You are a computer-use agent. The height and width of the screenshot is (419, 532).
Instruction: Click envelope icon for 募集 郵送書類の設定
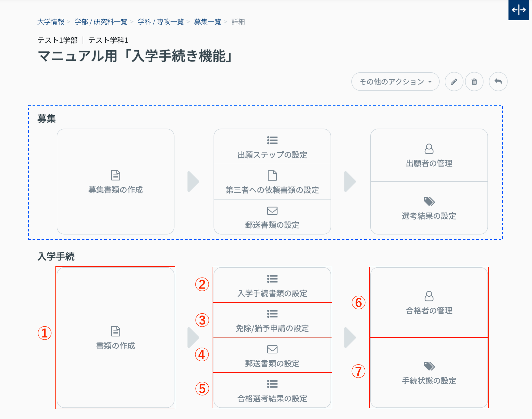click(x=272, y=211)
